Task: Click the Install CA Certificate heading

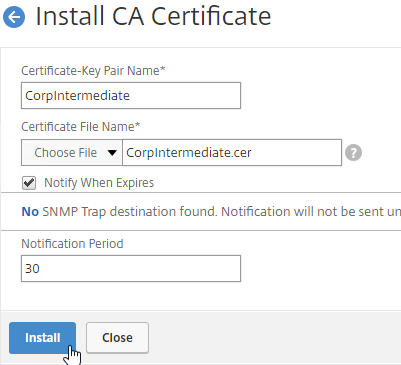Action: [x=153, y=16]
